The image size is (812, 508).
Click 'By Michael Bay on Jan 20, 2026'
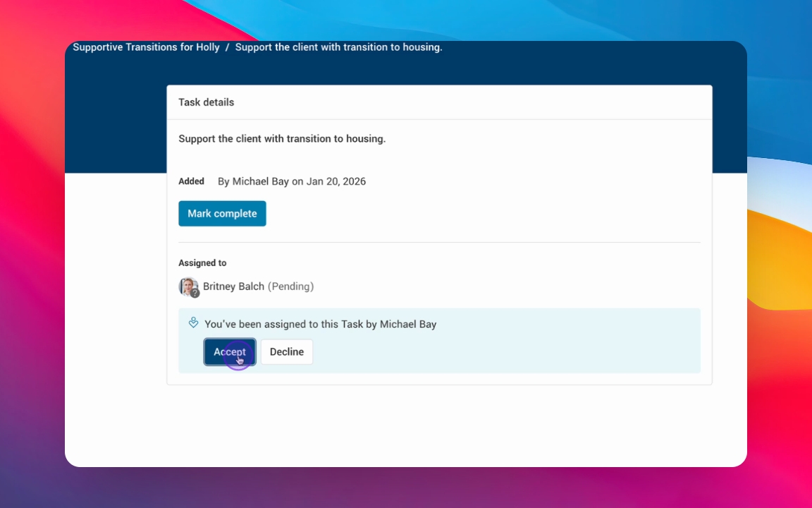[x=292, y=181]
